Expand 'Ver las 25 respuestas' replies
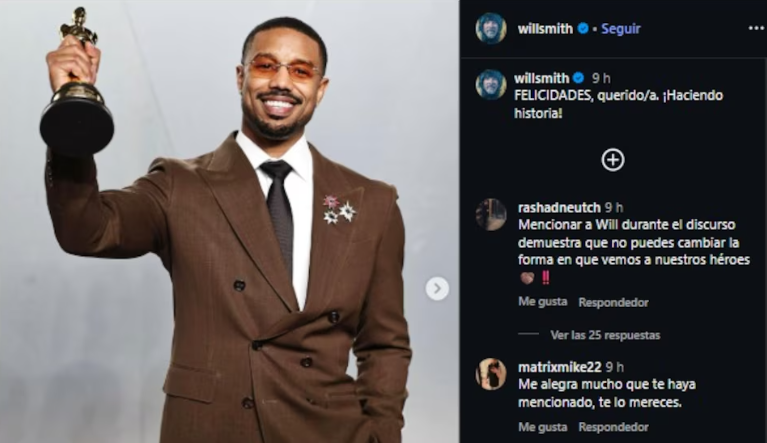This screenshot has width=767, height=443. pos(605,335)
